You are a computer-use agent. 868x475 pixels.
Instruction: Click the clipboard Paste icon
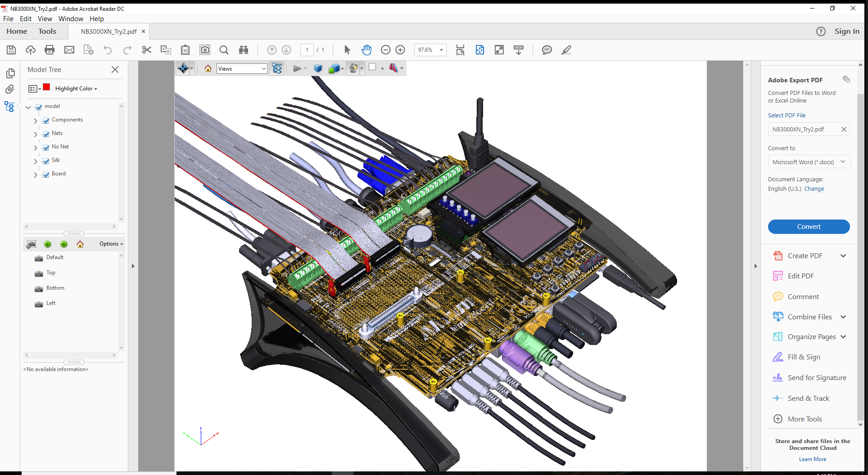click(x=185, y=50)
